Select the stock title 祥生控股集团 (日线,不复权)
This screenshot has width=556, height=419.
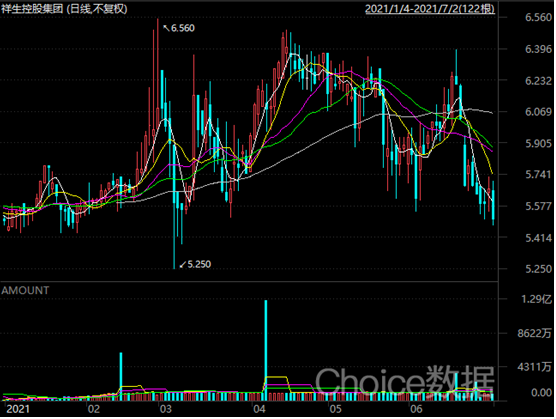tap(64, 9)
